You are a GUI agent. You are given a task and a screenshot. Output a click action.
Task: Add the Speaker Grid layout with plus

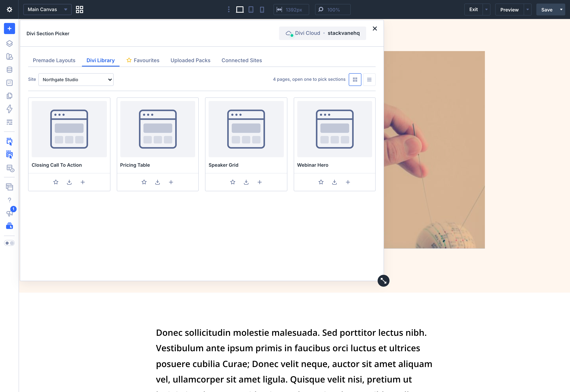tap(259, 182)
